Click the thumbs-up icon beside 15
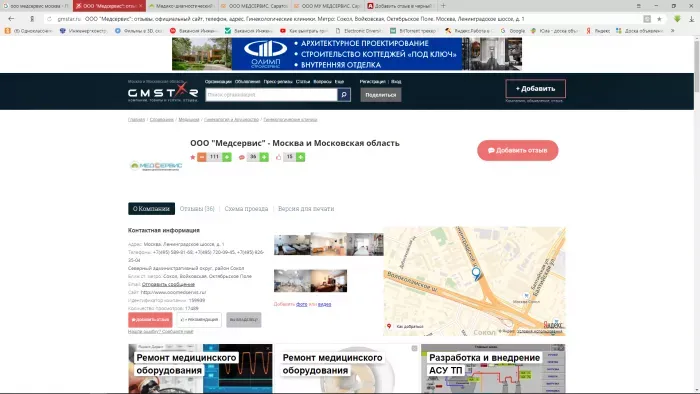The image size is (700, 394). (x=278, y=157)
